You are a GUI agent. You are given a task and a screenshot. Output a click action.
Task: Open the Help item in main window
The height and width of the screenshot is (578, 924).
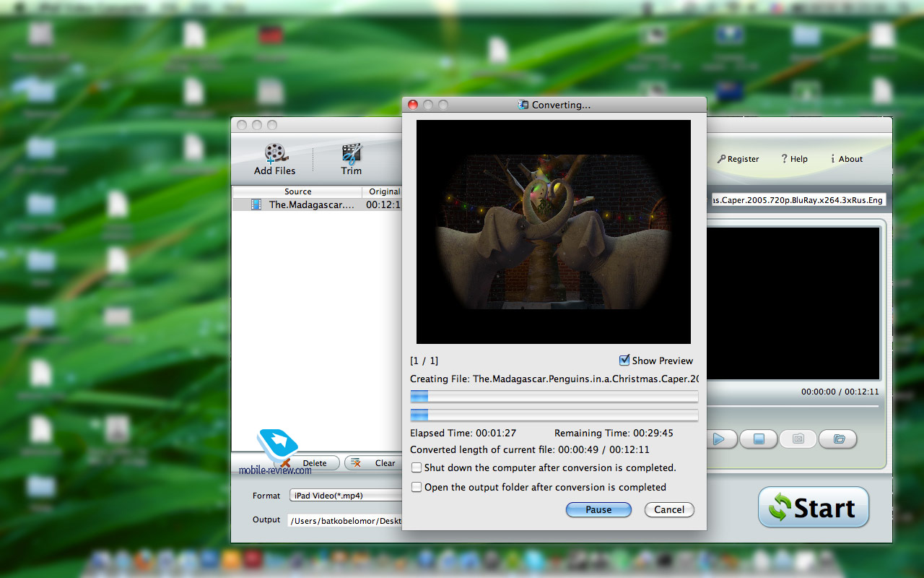(x=794, y=159)
